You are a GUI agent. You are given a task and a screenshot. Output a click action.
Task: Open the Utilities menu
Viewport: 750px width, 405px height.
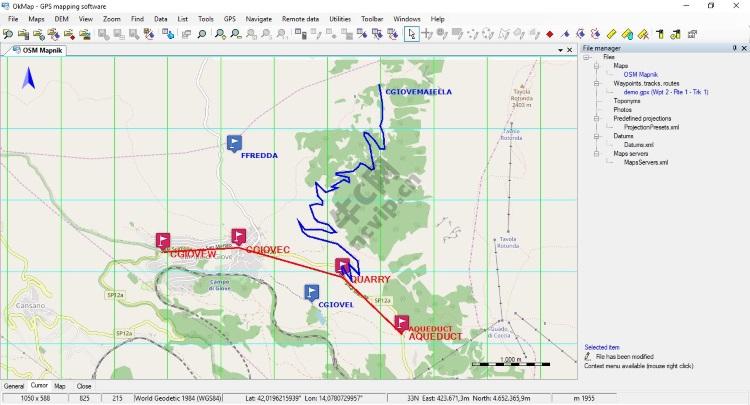coord(340,19)
